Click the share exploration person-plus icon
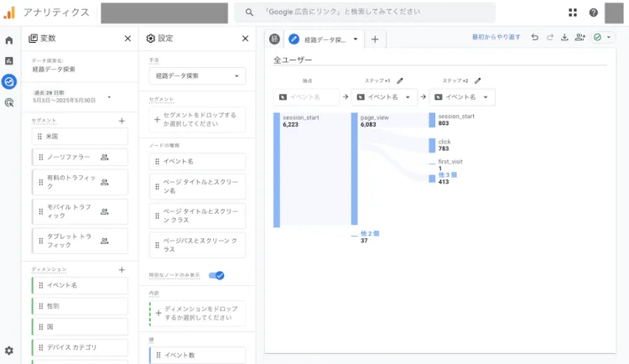Viewport: 629px width, 364px height. tap(580, 38)
